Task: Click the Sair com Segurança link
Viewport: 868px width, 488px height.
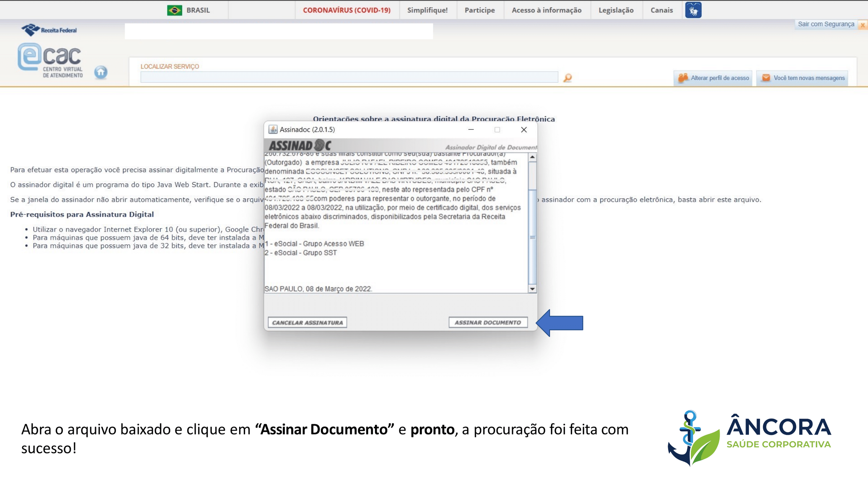Action: [826, 24]
